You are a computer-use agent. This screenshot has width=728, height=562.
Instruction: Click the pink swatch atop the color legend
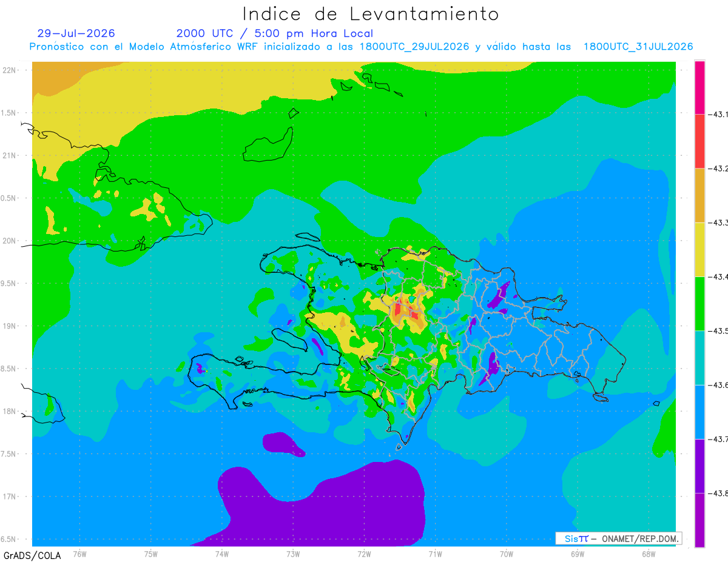(699, 87)
